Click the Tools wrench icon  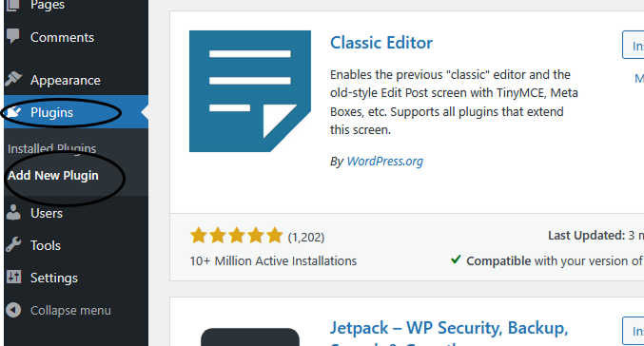pyautogui.click(x=13, y=245)
